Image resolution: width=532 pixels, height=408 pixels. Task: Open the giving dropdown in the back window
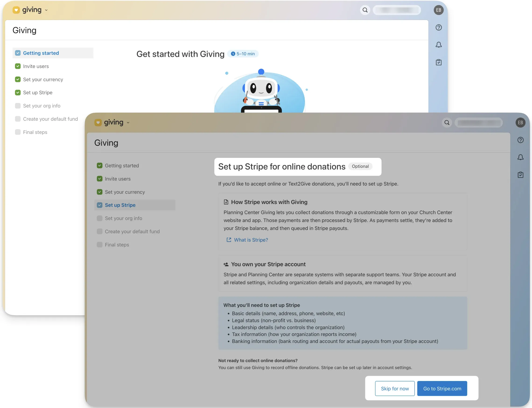pyautogui.click(x=46, y=10)
